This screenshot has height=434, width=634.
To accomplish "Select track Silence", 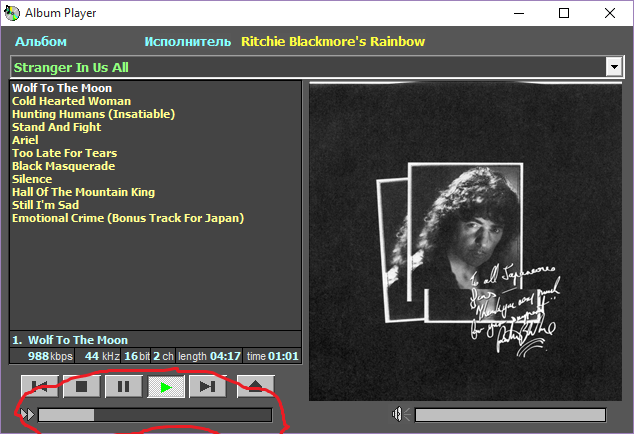I will click(32, 179).
